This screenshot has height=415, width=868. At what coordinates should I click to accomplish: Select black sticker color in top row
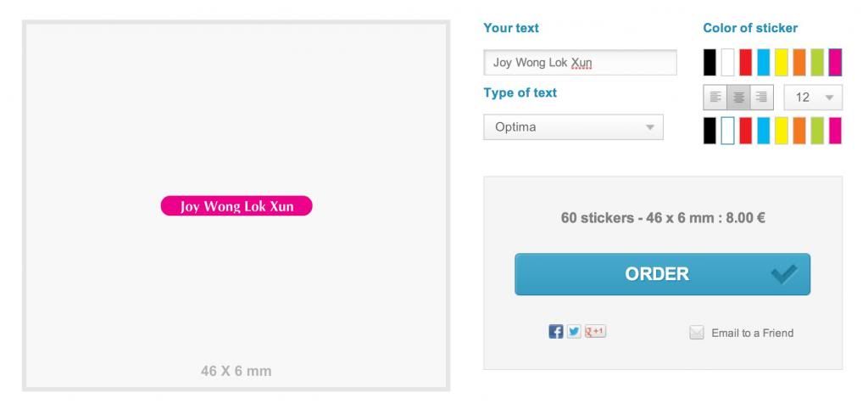click(709, 62)
